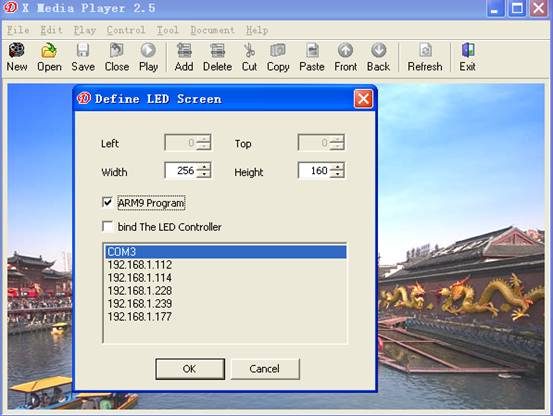Click the New project toolbar icon
The image size is (553, 416).
pyautogui.click(x=17, y=50)
